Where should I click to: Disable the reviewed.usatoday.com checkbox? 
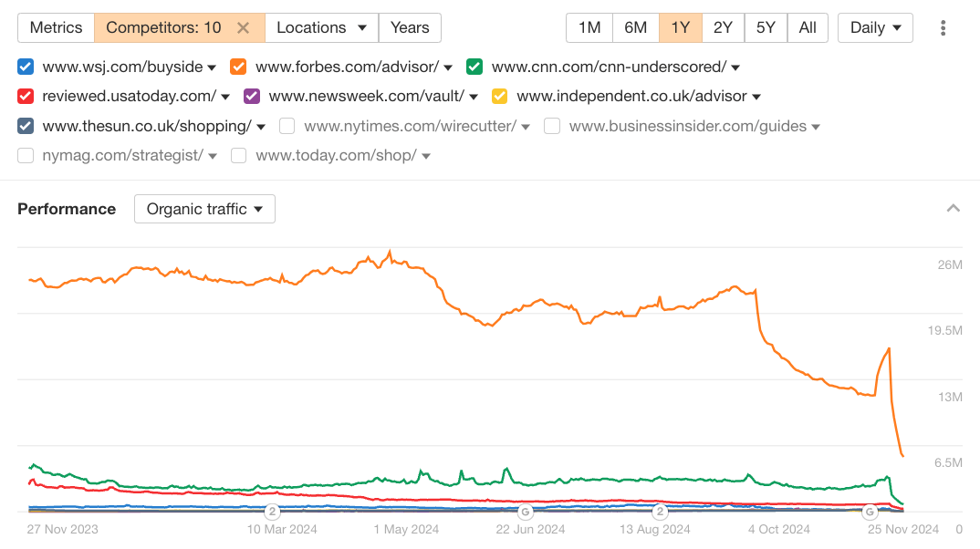pos(26,96)
